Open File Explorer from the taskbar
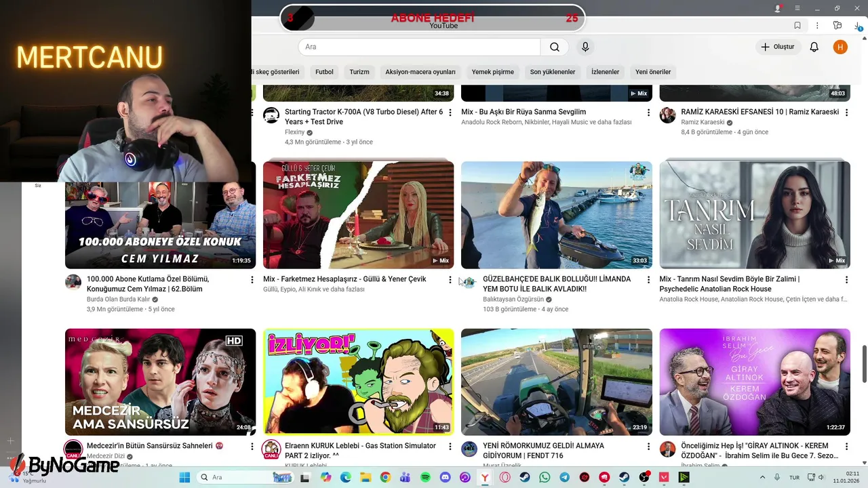The height and width of the screenshot is (488, 868). coord(366,477)
